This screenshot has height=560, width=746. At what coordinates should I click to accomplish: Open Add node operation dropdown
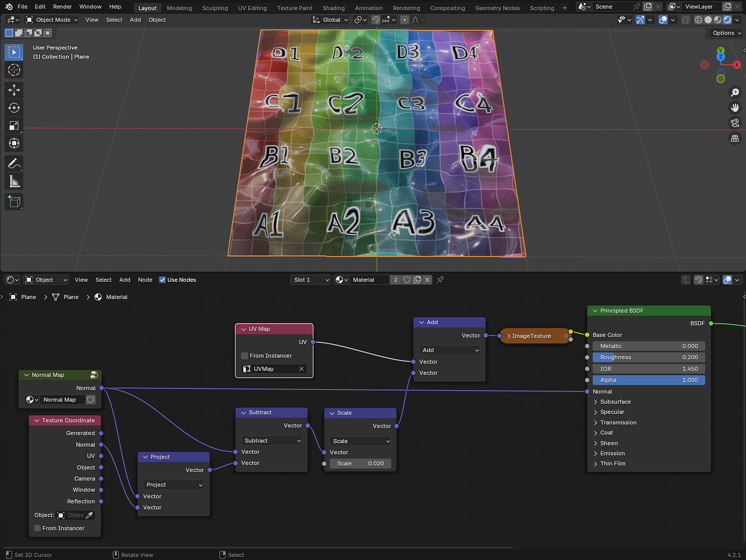[x=450, y=350]
